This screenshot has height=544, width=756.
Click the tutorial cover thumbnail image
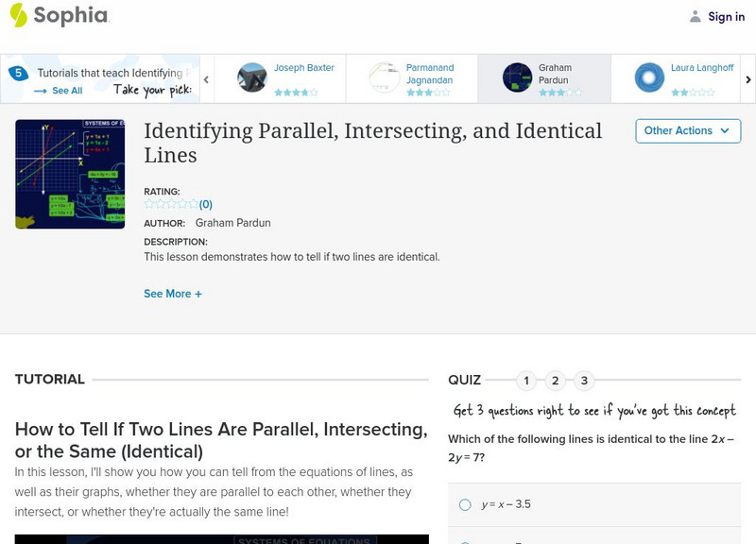[70, 174]
